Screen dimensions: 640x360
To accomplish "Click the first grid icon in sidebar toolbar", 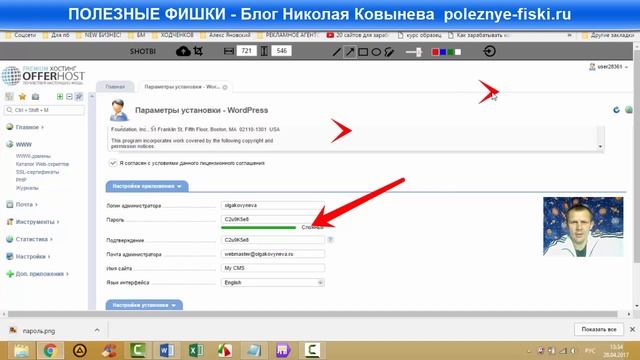I will click(9, 96).
